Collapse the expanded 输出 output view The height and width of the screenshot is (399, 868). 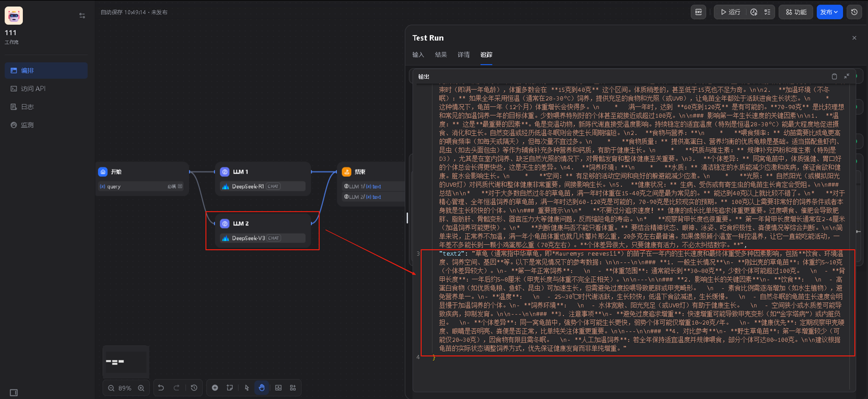coord(847,76)
